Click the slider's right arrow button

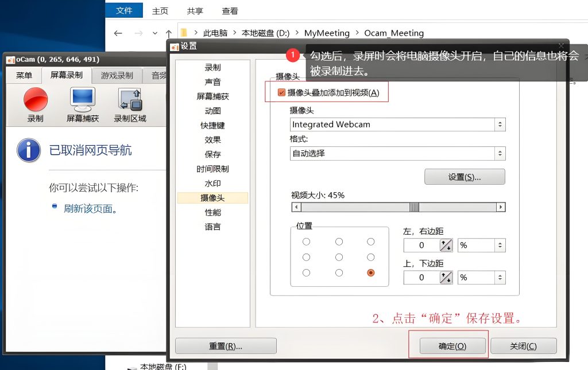coord(501,207)
